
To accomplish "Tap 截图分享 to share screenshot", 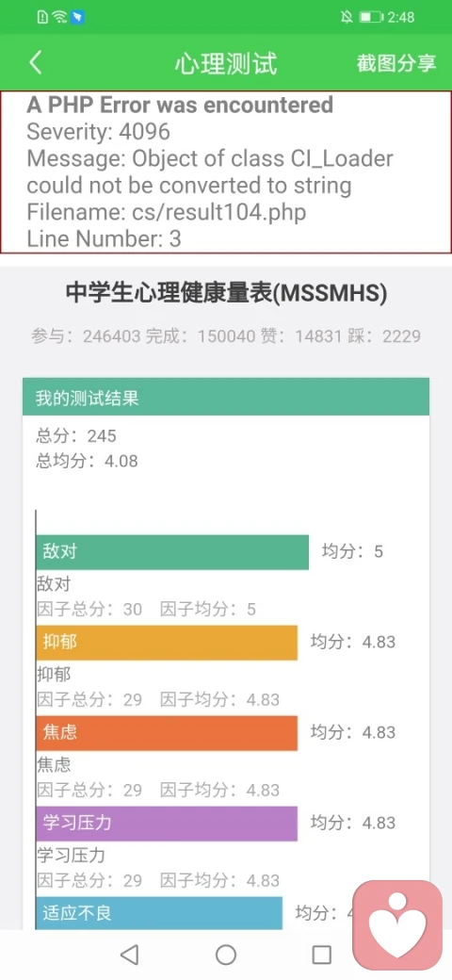I will coord(396,63).
